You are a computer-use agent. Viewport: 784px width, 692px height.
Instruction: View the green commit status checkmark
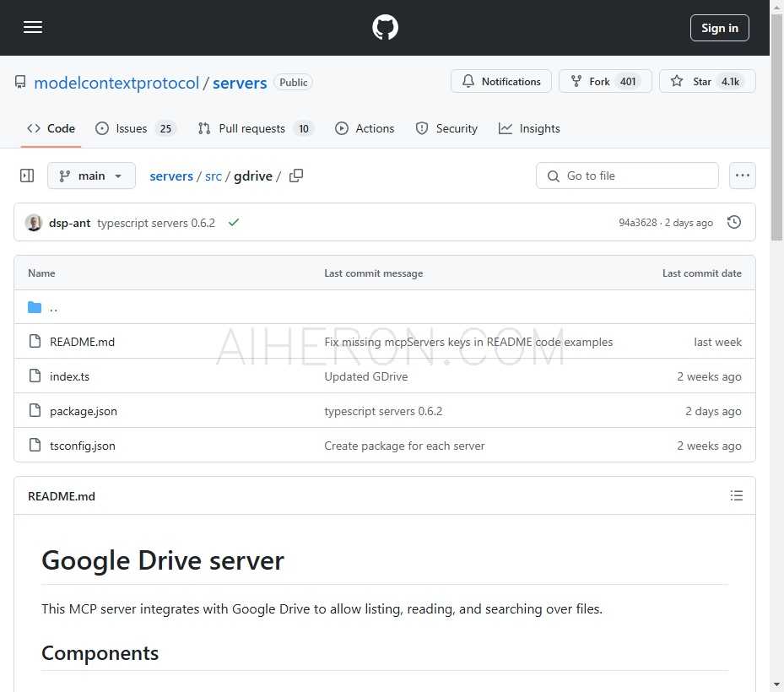pos(234,223)
